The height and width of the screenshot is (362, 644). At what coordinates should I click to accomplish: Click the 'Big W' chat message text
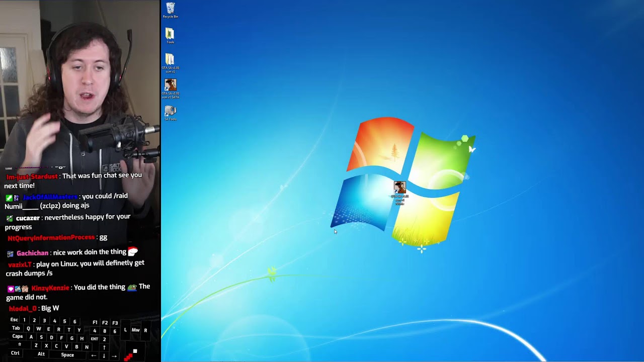tap(50, 308)
